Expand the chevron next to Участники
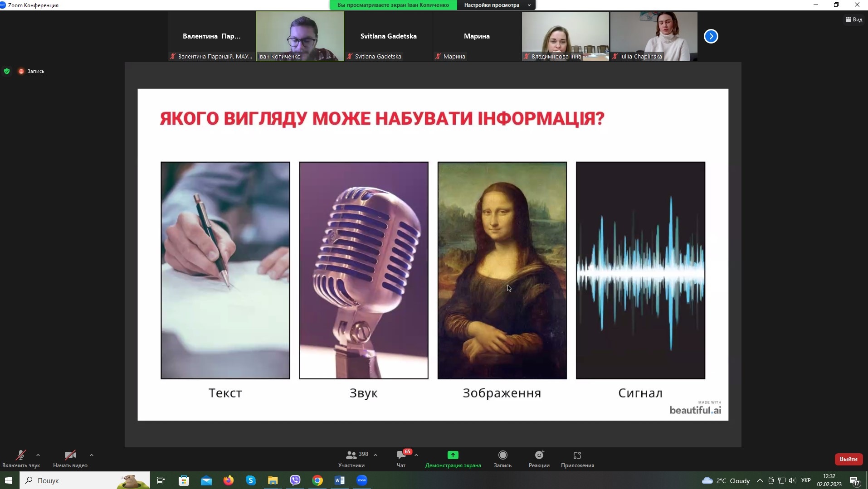 pos(375,455)
